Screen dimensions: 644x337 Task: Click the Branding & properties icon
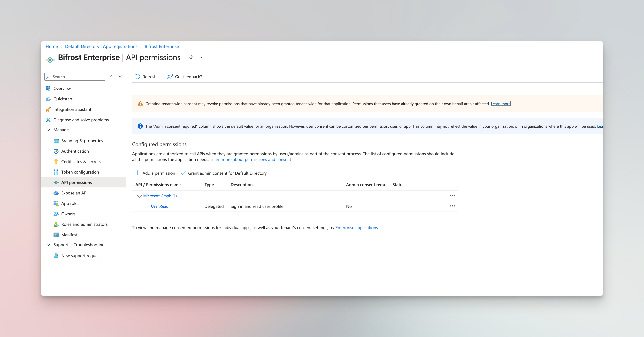tap(56, 141)
